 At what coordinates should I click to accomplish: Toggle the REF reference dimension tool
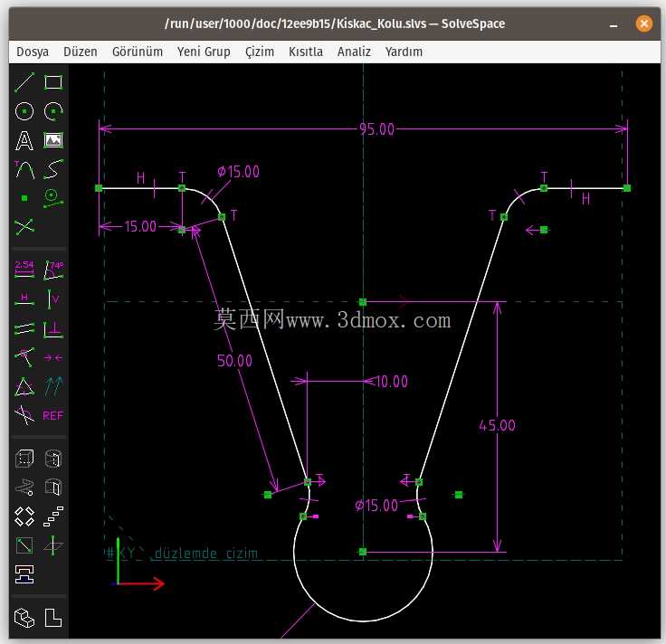(53, 415)
